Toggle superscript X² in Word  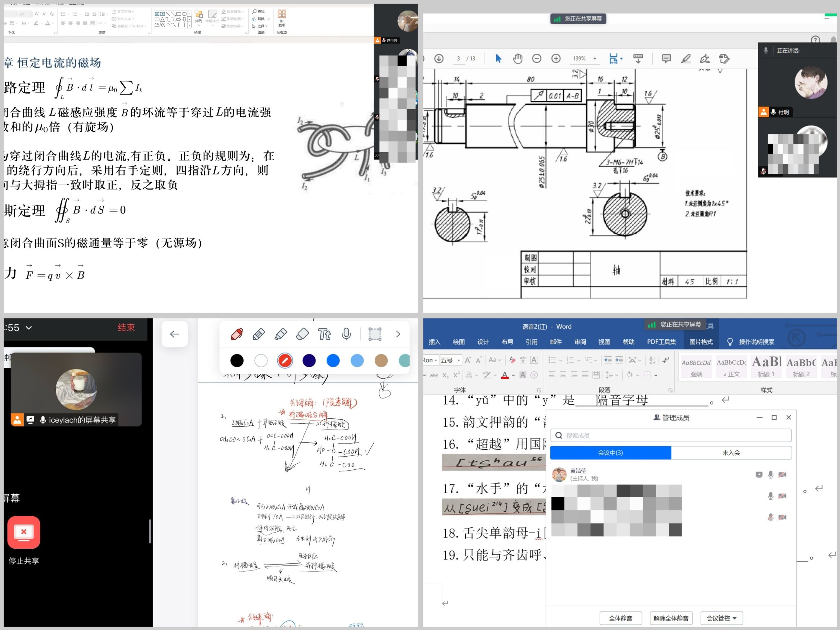456,375
